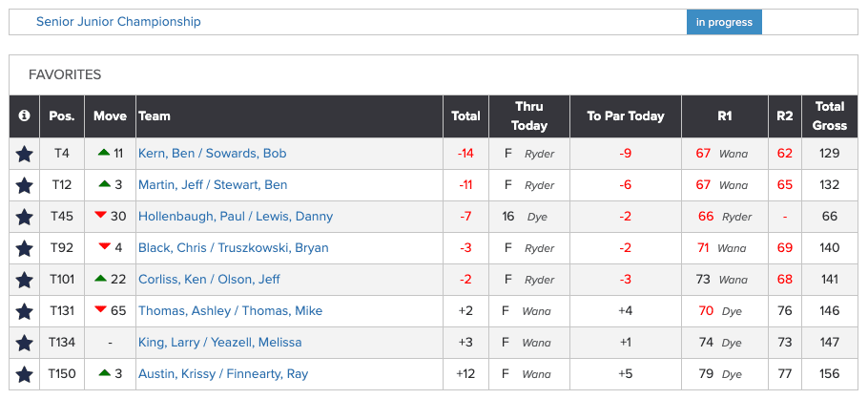Screen dimensions: 868x399
Task: Click the info icon in table header
Action: [24, 116]
